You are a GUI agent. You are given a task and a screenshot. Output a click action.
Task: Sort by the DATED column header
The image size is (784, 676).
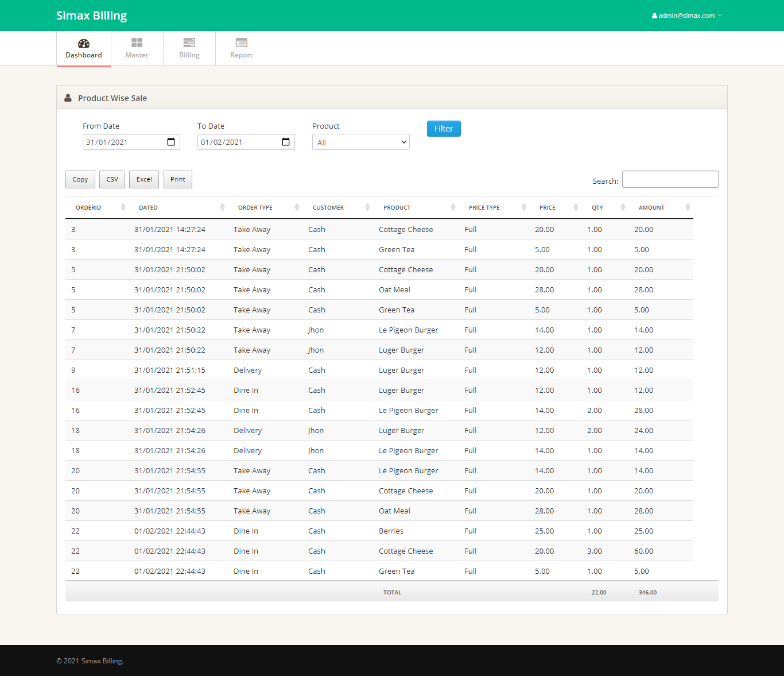point(148,207)
